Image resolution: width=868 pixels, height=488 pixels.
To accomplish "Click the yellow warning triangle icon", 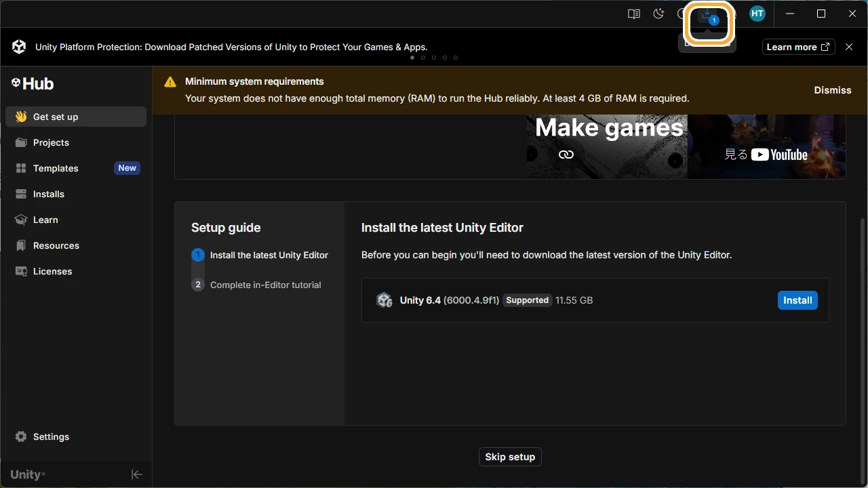I will (170, 82).
